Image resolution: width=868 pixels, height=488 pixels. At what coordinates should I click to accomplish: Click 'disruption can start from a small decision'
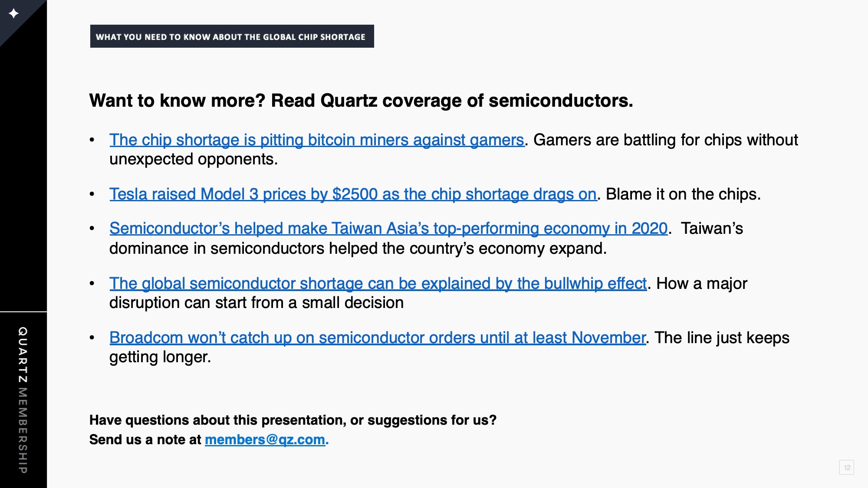(256, 303)
